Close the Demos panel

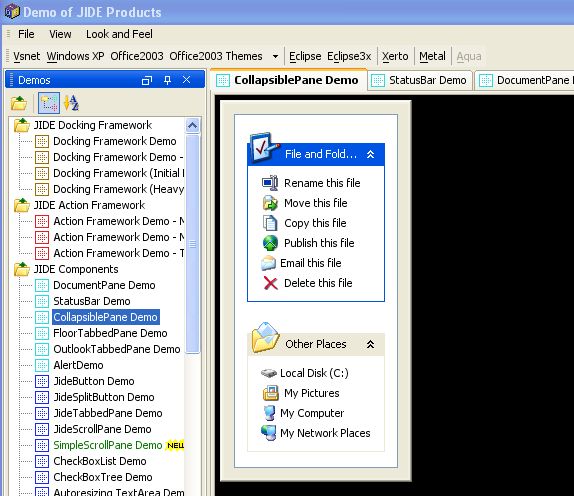(x=186, y=80)
